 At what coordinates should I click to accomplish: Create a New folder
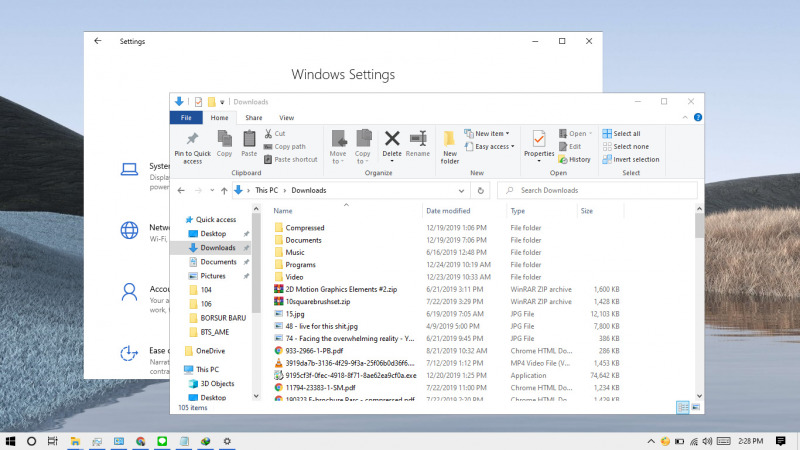(x=449, y=147)
